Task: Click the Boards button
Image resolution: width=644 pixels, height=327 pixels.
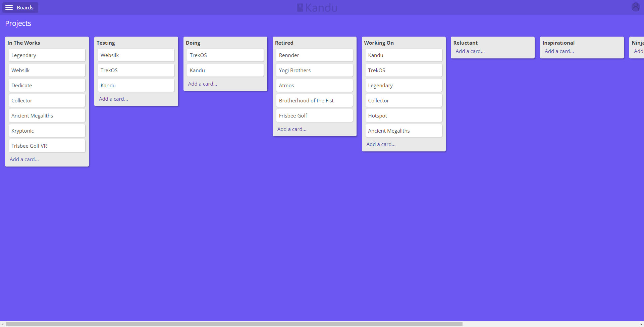Action: coord(24,7)
